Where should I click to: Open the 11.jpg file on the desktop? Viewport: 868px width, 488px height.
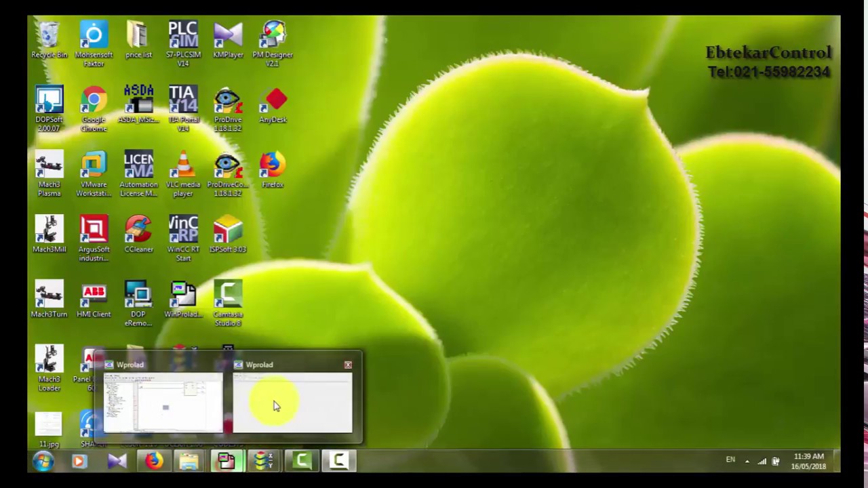(49, 430)
